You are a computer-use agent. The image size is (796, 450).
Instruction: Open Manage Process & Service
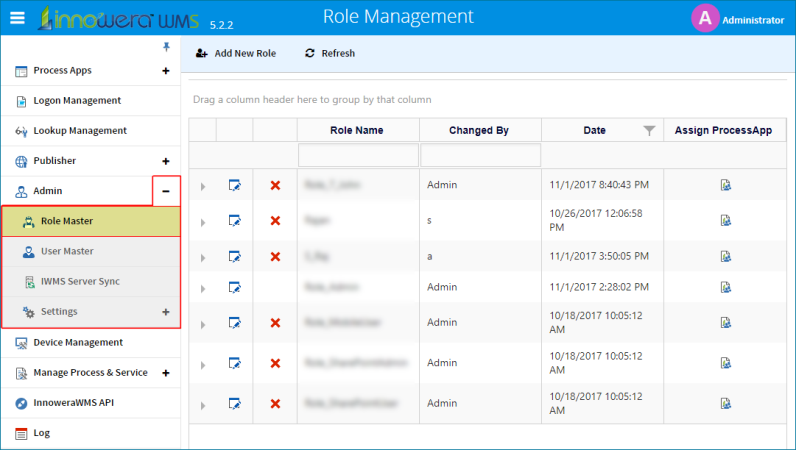(x=90, y=372)
